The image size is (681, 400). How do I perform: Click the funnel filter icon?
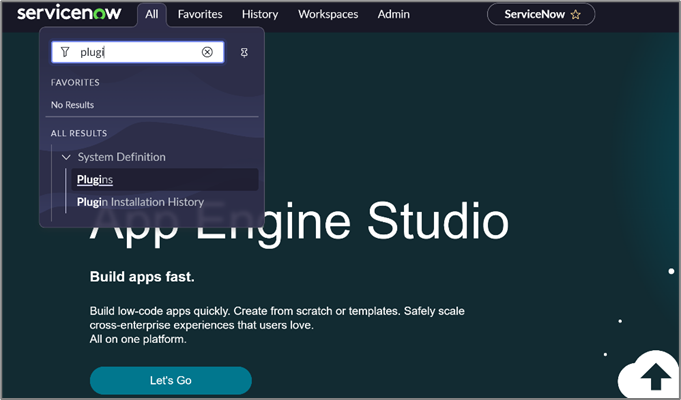point(65,52)
